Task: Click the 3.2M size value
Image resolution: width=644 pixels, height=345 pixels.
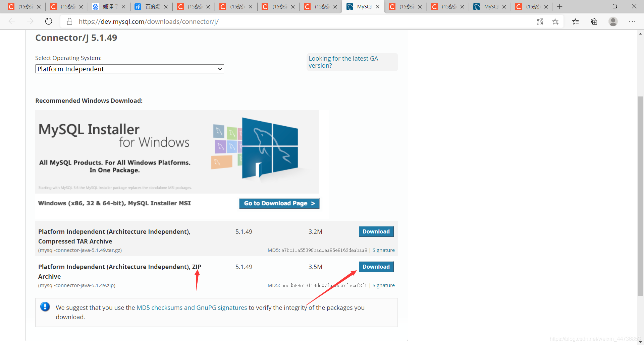Action: (315, 231)
